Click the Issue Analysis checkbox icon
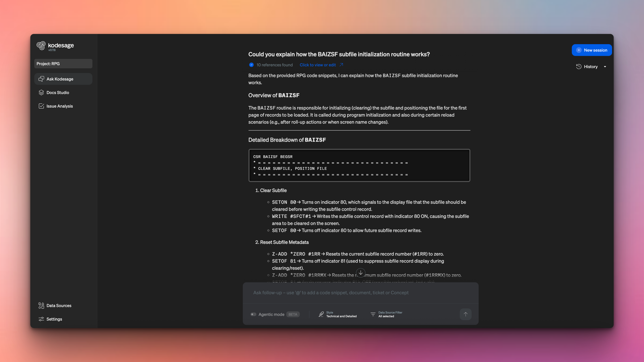 click(41, 106)
